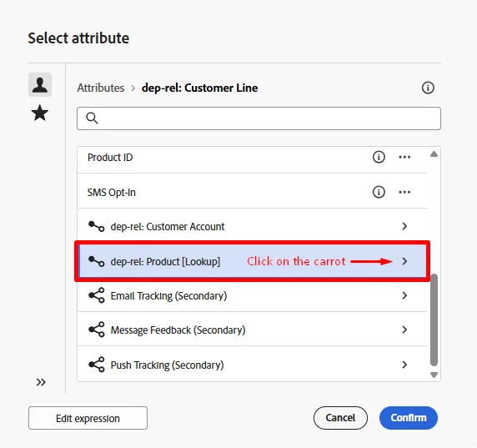The width and height of the screenshot is (477, 448).
Task: Cancel the attribute selection
Action: pos(340,418)
